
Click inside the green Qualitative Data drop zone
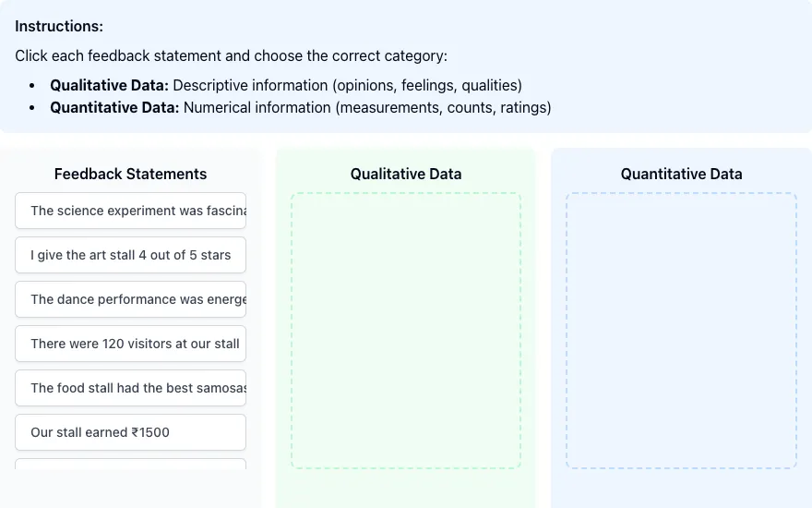pyautogui.click(x=406, y=331)
